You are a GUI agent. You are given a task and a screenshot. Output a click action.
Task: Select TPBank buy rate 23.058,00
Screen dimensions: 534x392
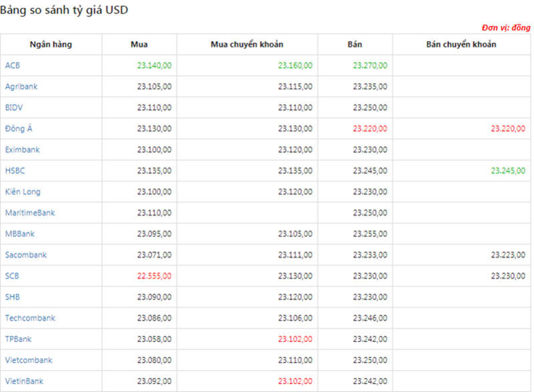154,339
